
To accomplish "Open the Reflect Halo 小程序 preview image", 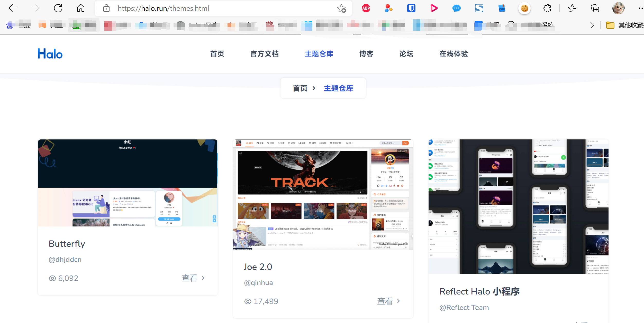I will (x=518, y=207).
